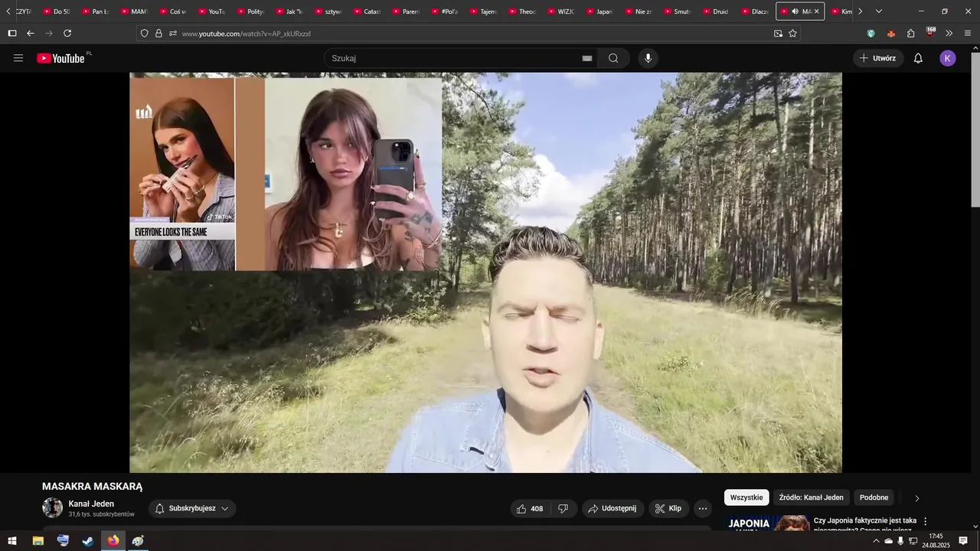The width and height of the screenshot is (980, 551).
Task: Like the video (408 likes)
Action: pyautogui.click(x=531, y=508)
